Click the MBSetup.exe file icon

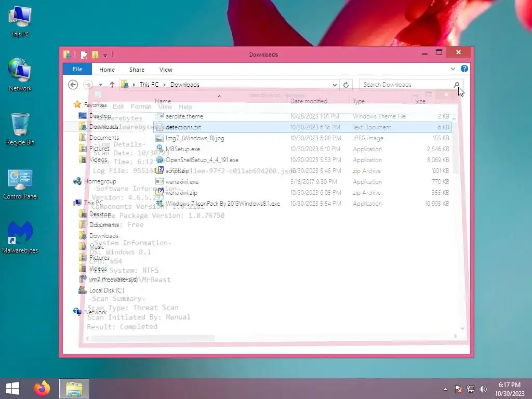[159, 148]
